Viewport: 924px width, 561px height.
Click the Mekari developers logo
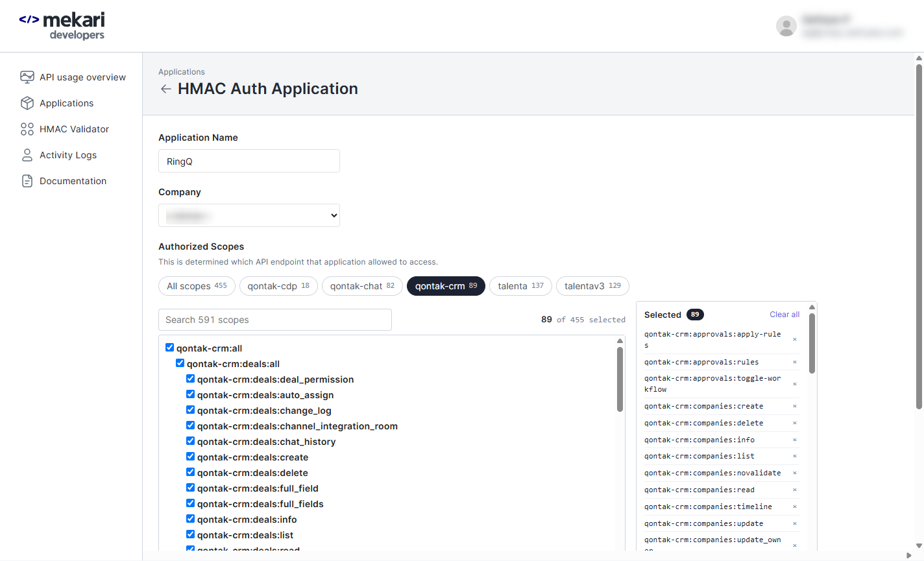(62, 26)
